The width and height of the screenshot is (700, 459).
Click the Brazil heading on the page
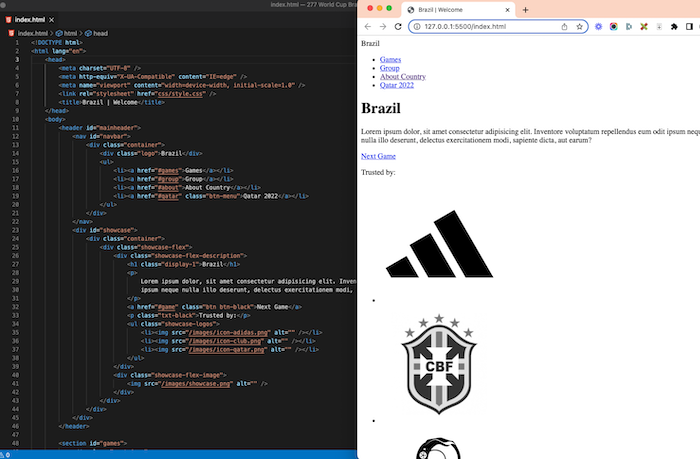coord(381,108)
